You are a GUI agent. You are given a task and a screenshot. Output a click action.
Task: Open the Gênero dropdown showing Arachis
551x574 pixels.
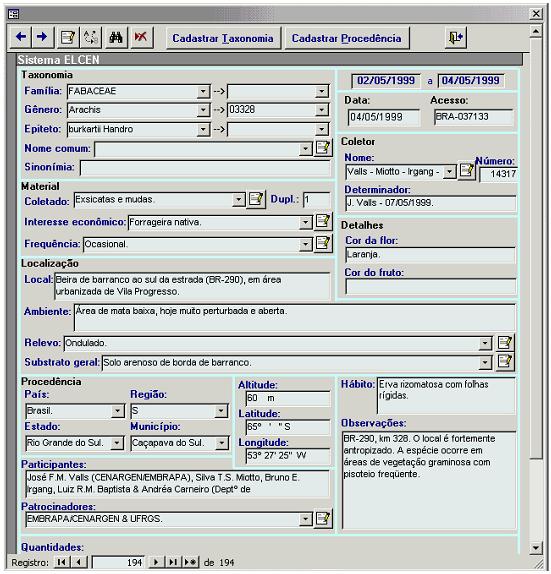[x=203, y=110]
